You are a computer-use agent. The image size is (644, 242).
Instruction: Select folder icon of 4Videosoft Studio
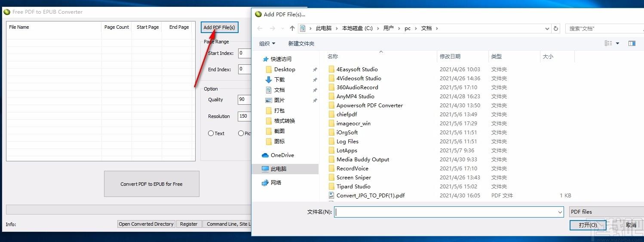(331, 78)
